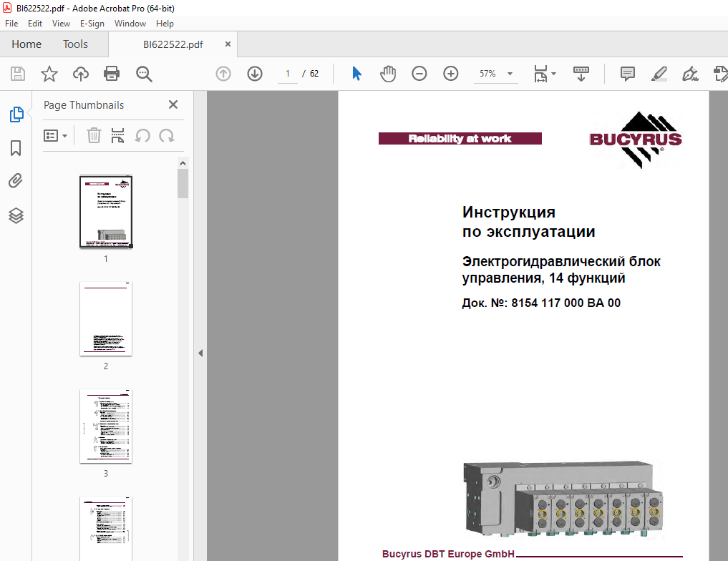Viewport: 728px width, 561px height.
Task: Go to previous page arrow
Action: 223,74
